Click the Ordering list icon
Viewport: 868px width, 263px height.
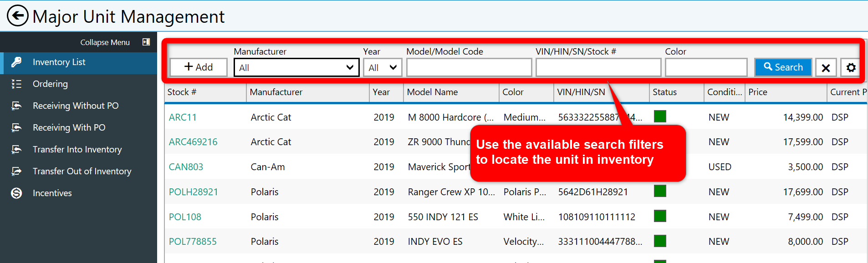tap(16, 84)
